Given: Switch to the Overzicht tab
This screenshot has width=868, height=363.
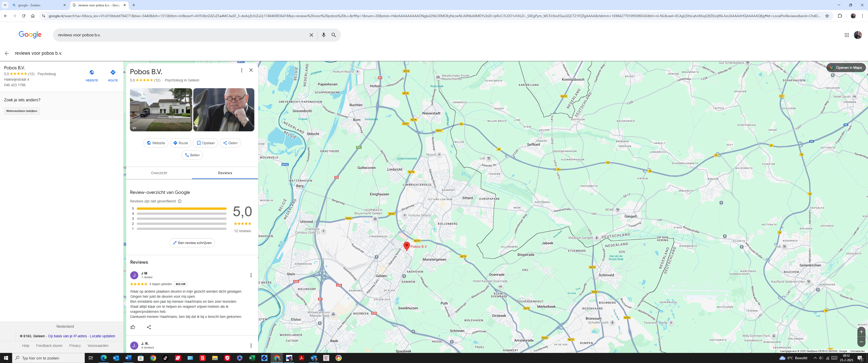Looking at the screenshot, I should pos(159,173).
